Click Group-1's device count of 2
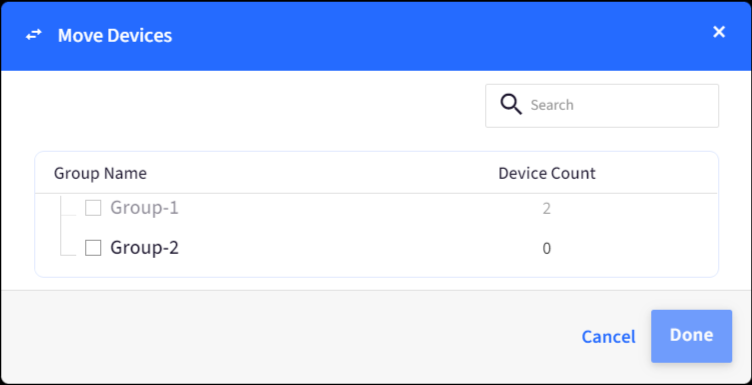The width and height of the screenshot is (752, 385). coord(546,209)
